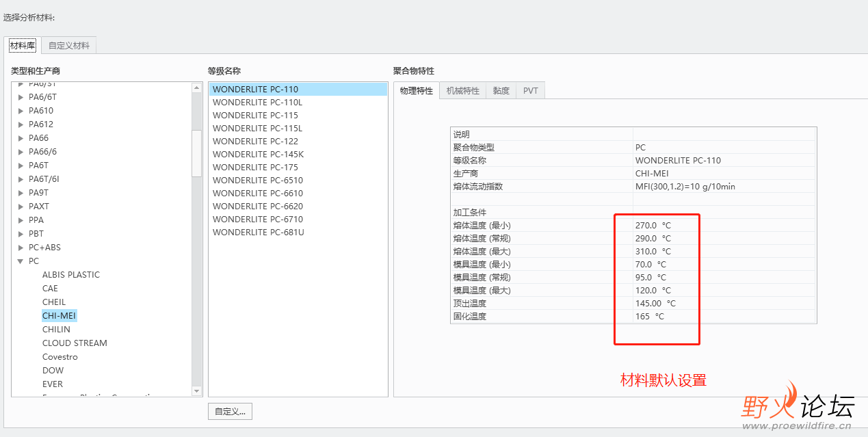Collapse the PC tree node
This screenshot has width=868, height=437.
(x=21, y=261)
